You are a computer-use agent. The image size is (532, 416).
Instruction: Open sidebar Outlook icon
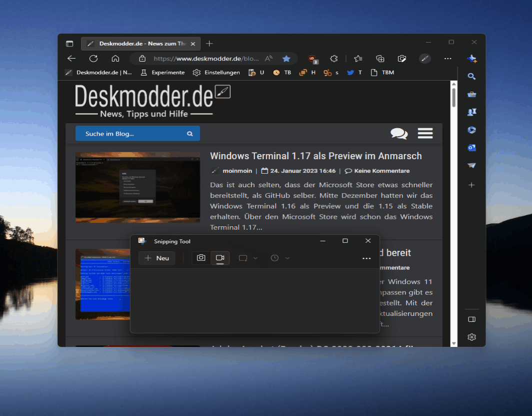(x=471, y=148)
